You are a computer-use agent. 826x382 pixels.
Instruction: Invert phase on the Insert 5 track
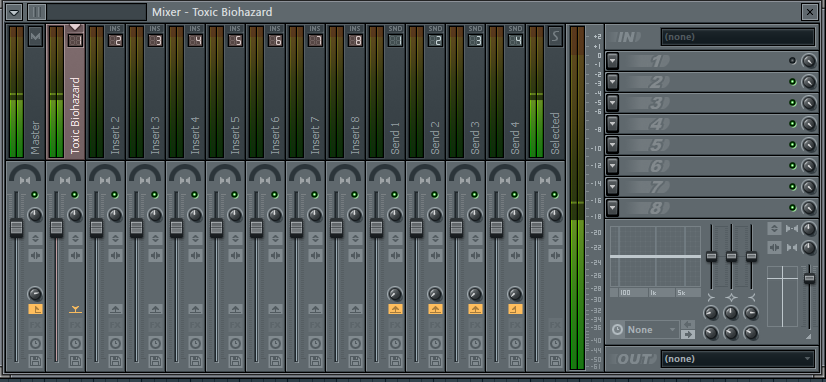235,238
